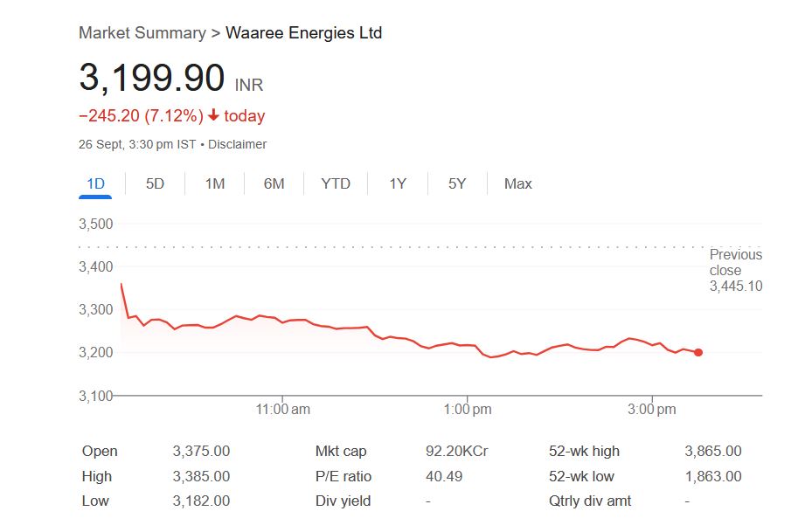Screen dimensions: 805x532
Task: Click the 3,199.90 current price
Action: pos(152,79)
